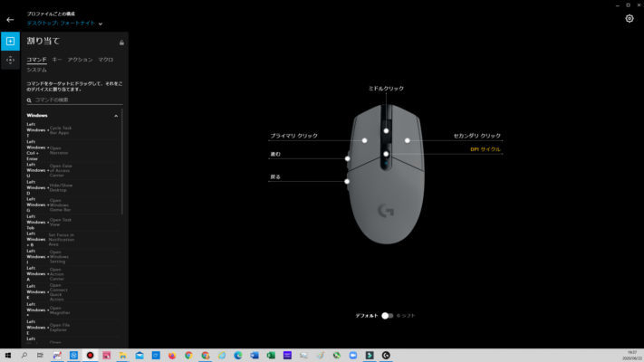Image resolution: width=644 pixels, height=362 pixels.
Task: Open Logitech G HUB icon in taskbar
Action: click(386, 355)
